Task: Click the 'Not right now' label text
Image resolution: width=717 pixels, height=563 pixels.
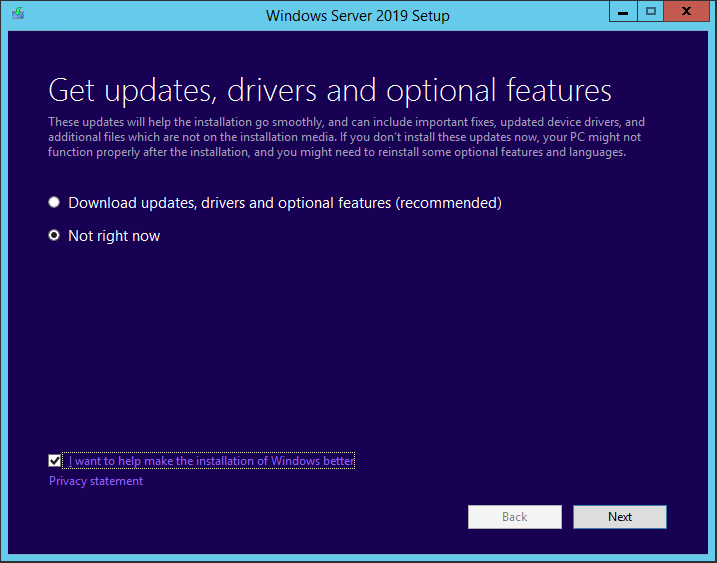Action: [114, 236]
